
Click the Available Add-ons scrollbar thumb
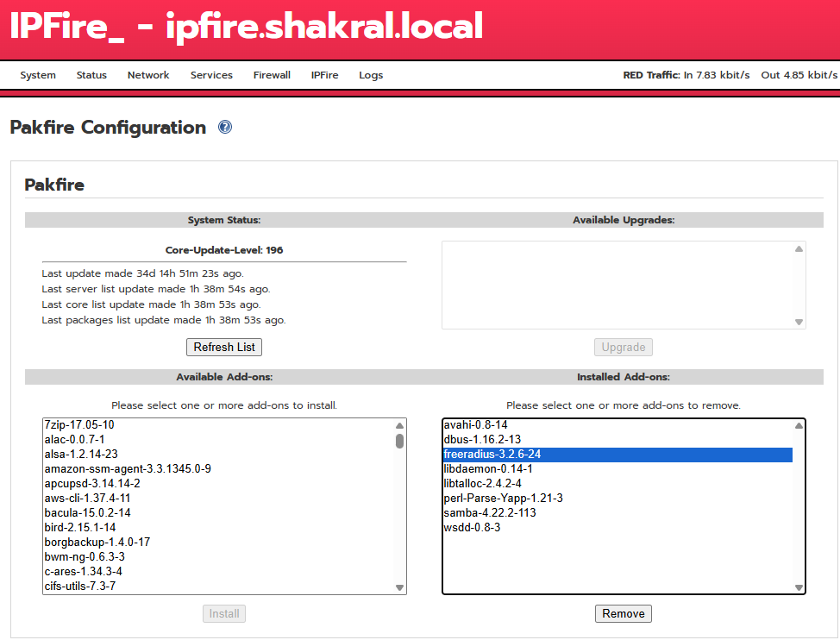[399, 442]
